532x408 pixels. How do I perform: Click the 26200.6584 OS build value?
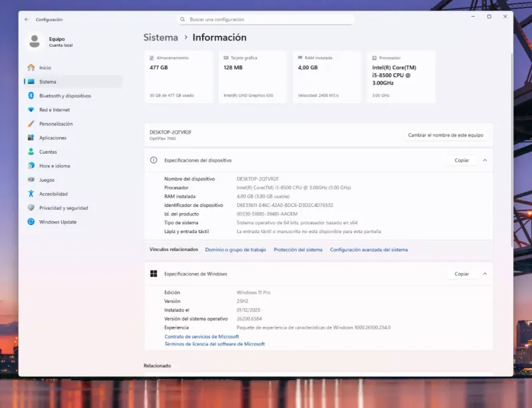click(249, 319)
